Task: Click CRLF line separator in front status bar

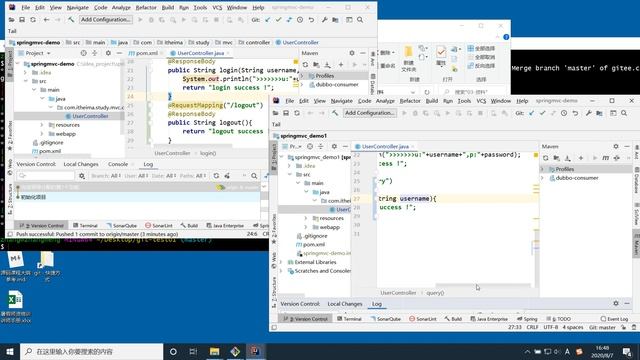Action: point(532,327)
